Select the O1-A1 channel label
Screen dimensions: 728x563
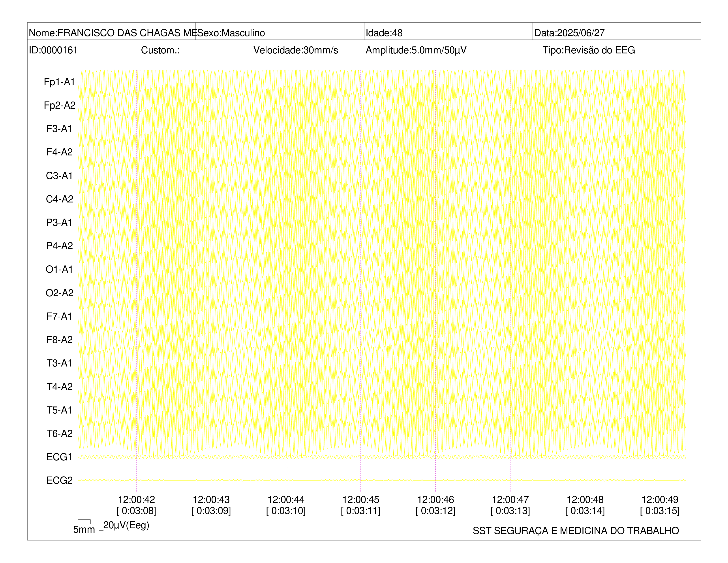(59, 269)
